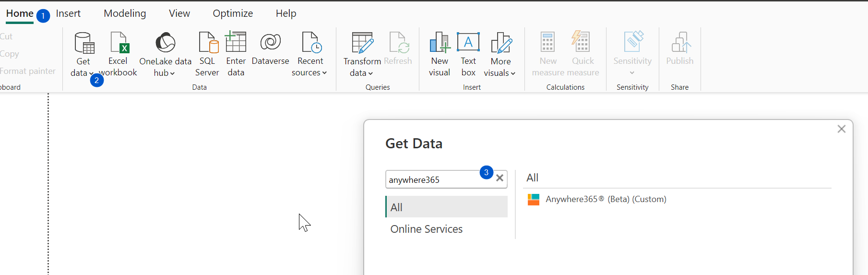Publish the report
868x275 pixels.
click(x=680, y=48)
